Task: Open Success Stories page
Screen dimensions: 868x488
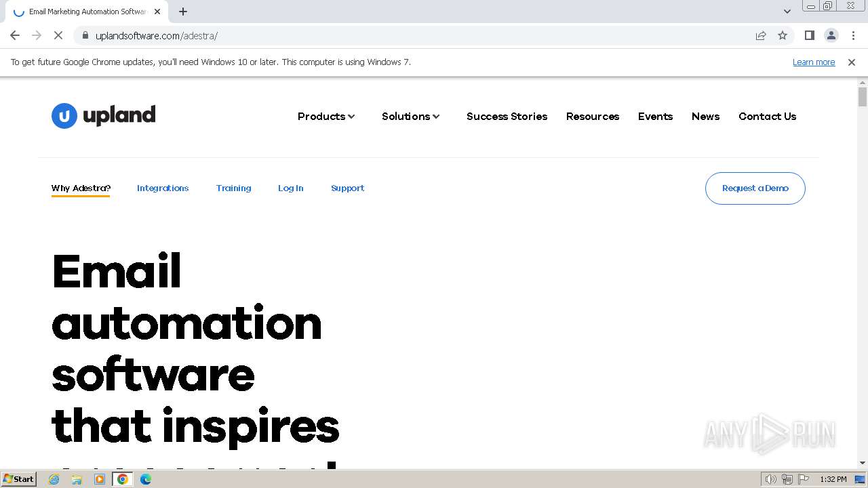Action: coord(507,117)
